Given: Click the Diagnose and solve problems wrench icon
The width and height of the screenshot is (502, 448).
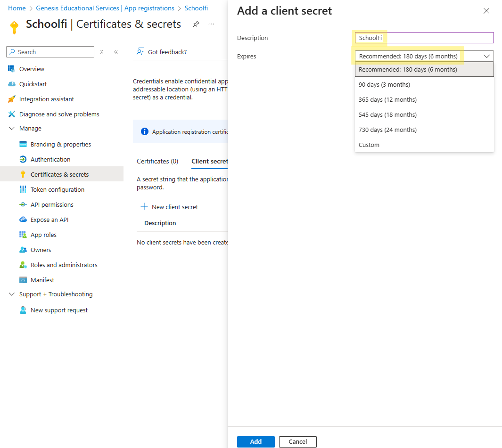Looking at the screenshot, I should pyautogui.click(x=11, y=114).
